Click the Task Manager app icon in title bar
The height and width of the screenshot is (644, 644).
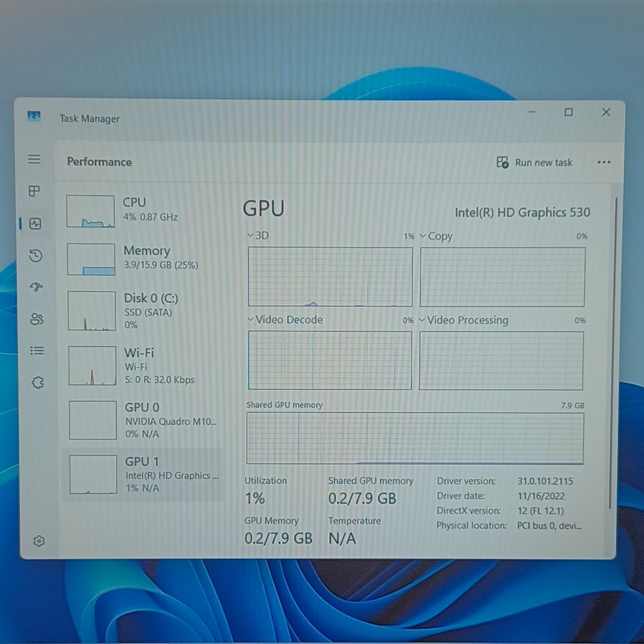34,117
